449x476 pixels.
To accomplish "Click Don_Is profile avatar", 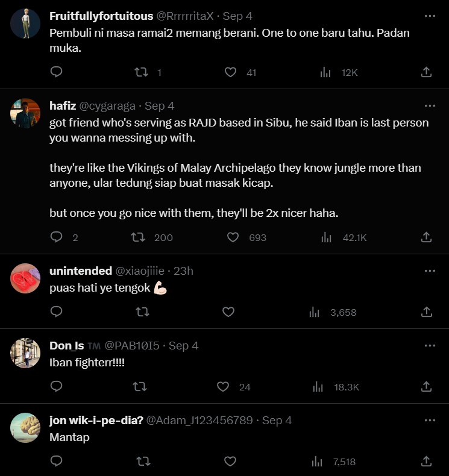I will (25, 354).
